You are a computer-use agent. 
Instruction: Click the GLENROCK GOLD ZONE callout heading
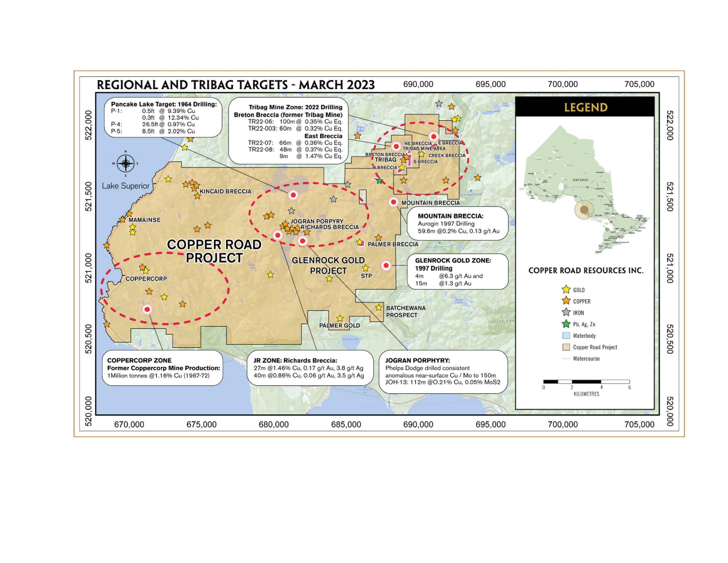pos(453,261)
